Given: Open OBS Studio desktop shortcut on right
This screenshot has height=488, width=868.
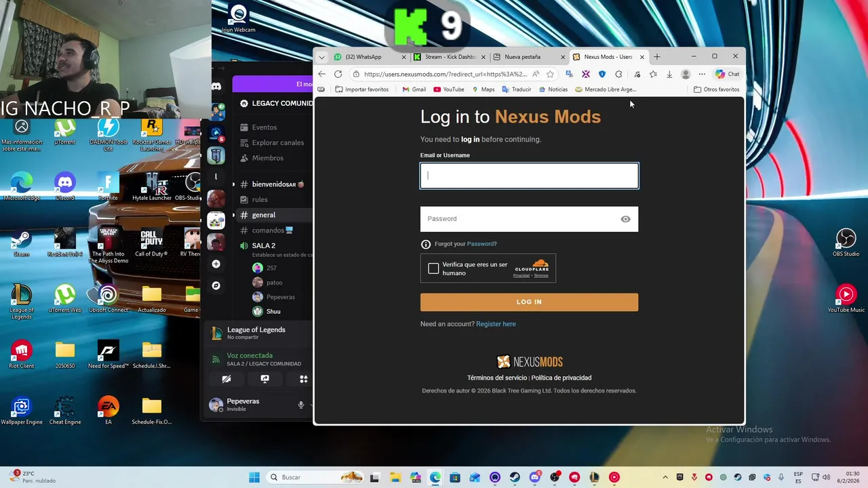Looking at the screenshot, I should point(846,242).
